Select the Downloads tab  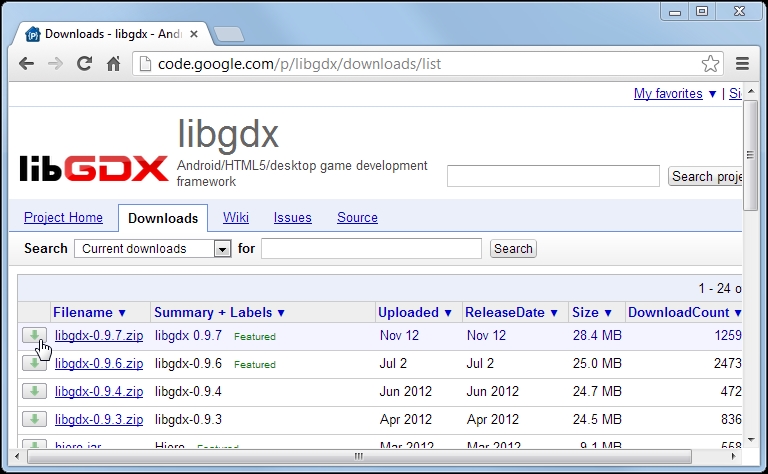[163, 218]
